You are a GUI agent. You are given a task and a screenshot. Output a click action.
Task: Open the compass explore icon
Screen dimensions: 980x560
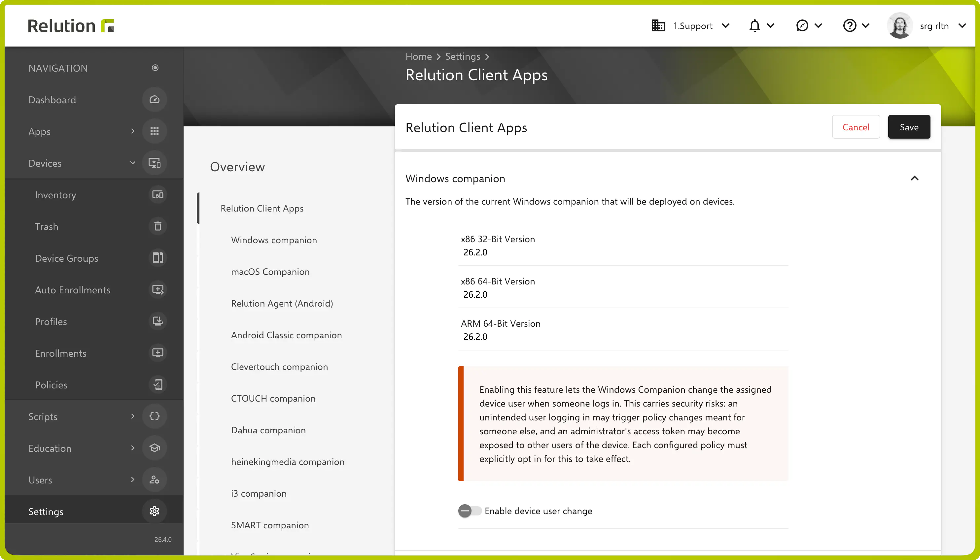[x=802, y=26]
